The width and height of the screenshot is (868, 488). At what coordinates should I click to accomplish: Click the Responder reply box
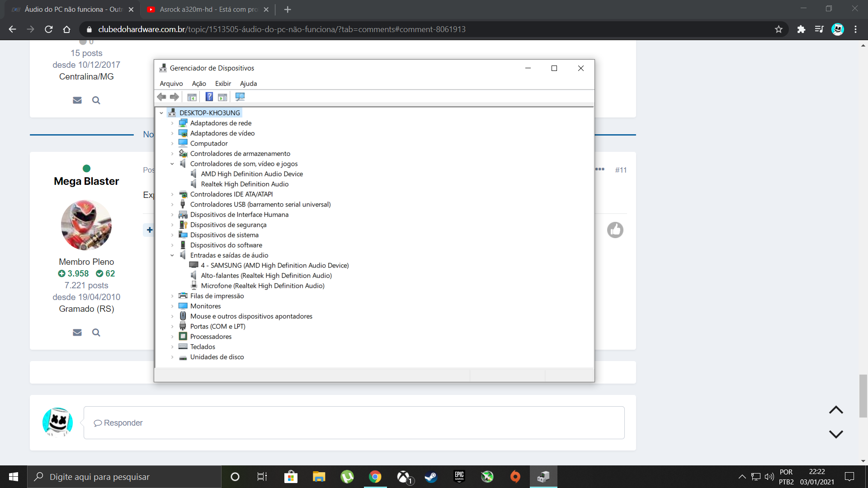[x=354, y=422]
